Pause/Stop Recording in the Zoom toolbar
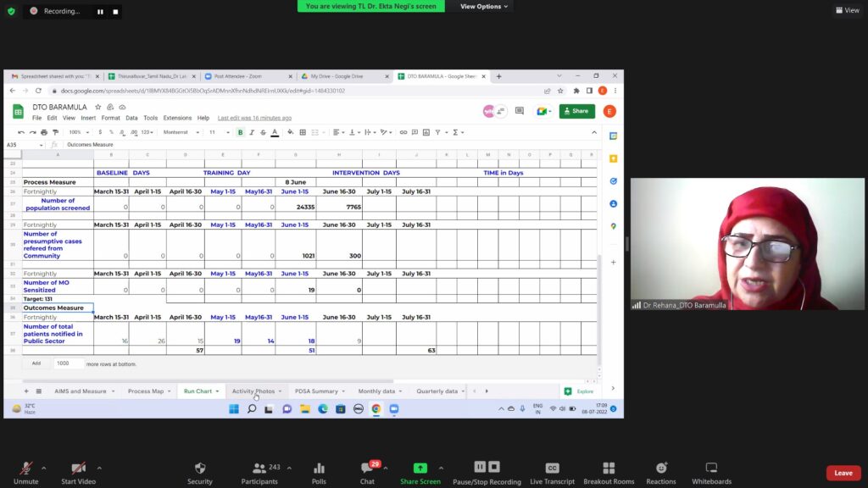Viewport: 868px width, 488px height. click(487, 472)
